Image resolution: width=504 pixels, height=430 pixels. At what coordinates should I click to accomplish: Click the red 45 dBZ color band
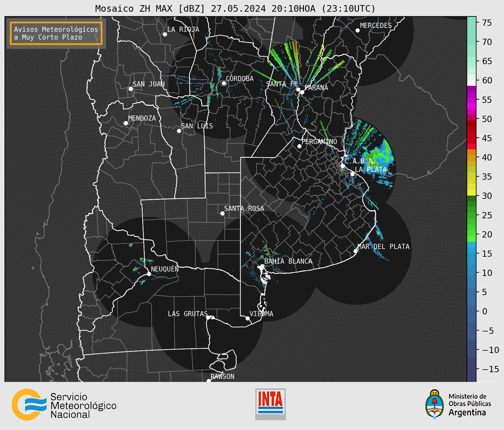point(471,138)
